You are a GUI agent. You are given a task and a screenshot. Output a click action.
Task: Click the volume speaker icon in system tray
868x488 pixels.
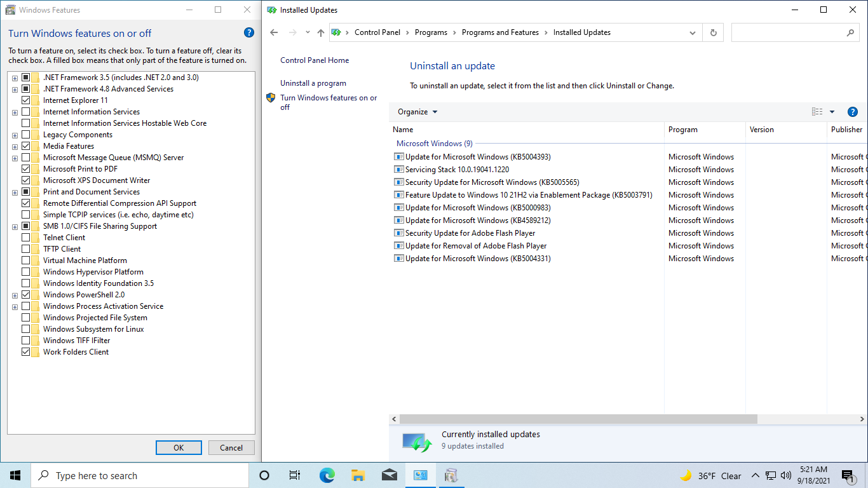click(x=786, y=475)
